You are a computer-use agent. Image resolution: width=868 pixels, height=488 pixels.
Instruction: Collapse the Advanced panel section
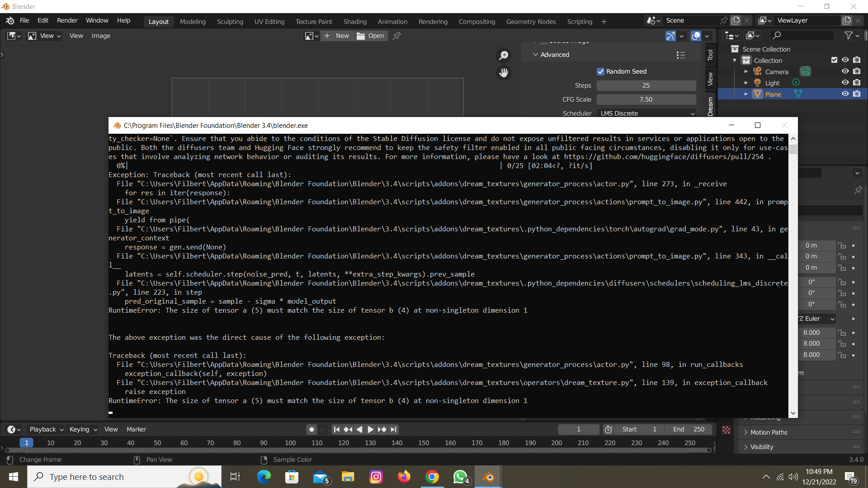coord(536,55)
